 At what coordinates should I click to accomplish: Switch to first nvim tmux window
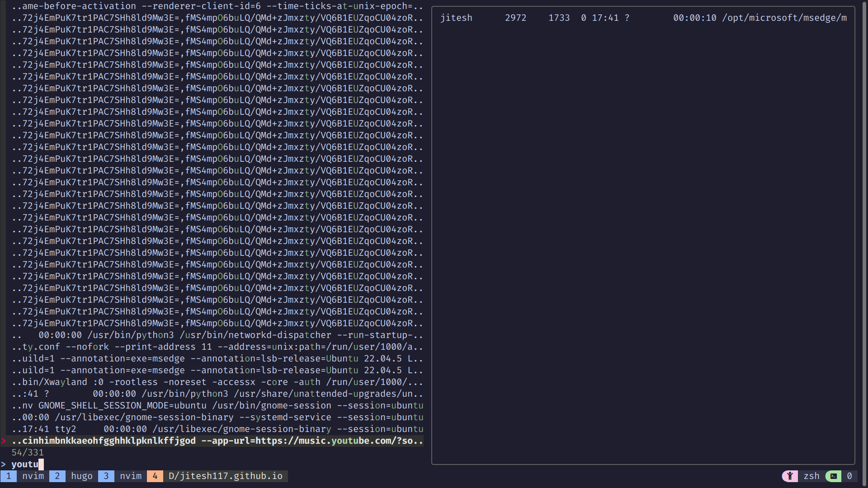pyautogui.click(x=33, y=476)
